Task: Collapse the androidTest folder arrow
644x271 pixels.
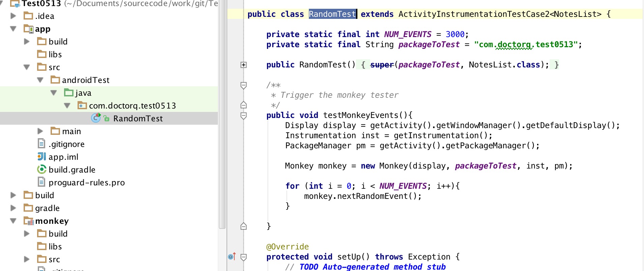Action: tap(40, 80)
